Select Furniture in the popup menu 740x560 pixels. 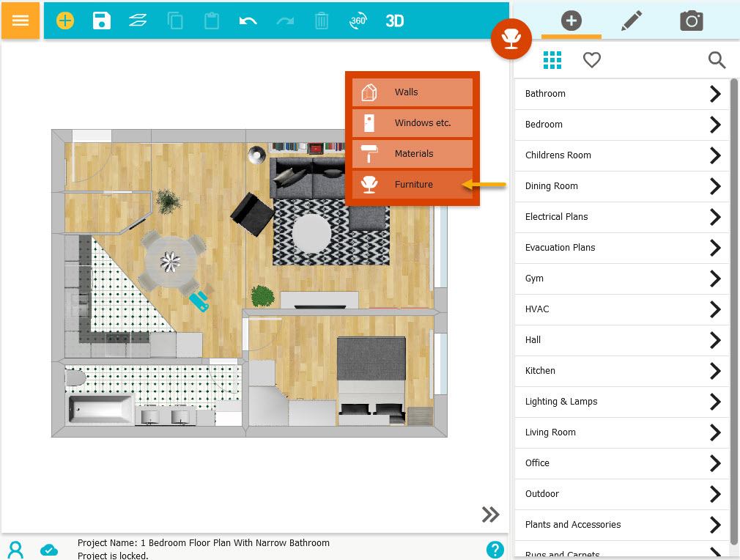coord(412,184)
